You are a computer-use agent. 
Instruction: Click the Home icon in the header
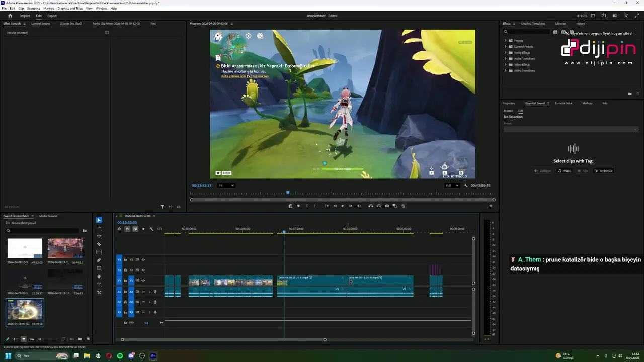click(10, 16)
